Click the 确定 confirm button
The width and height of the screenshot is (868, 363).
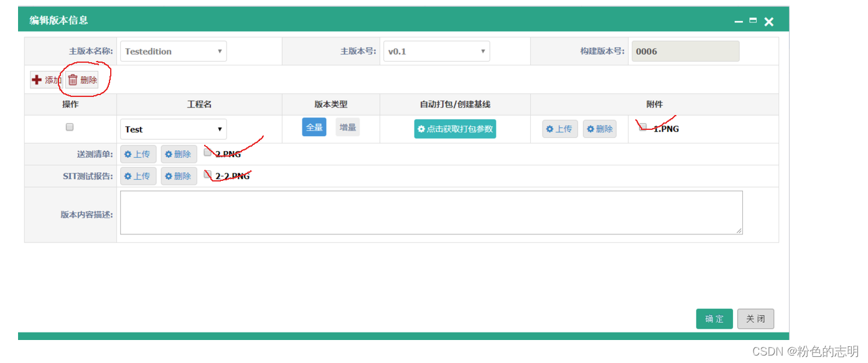pos(714,319)
